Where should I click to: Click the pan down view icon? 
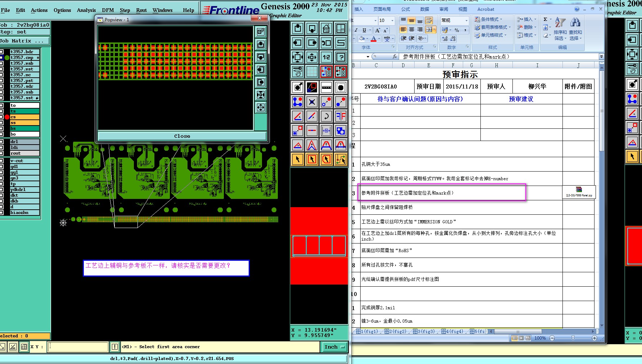[312, 28]
